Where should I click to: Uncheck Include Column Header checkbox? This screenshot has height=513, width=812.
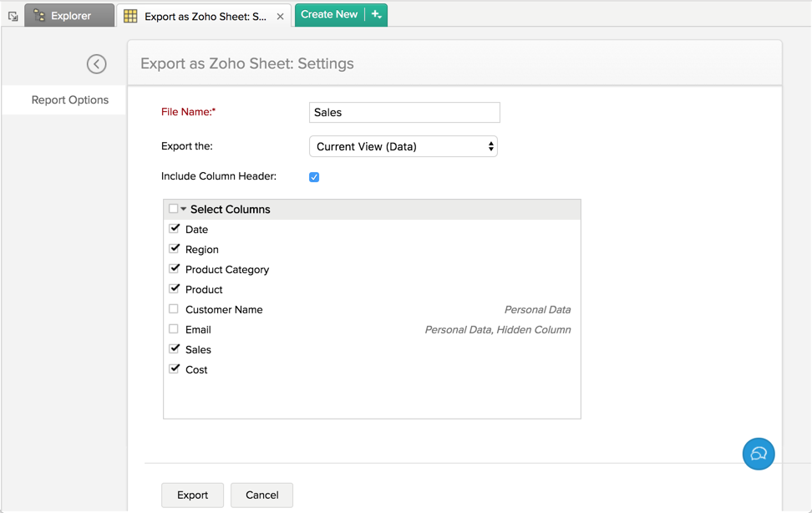pyautogui.click(x=314, y=177)
